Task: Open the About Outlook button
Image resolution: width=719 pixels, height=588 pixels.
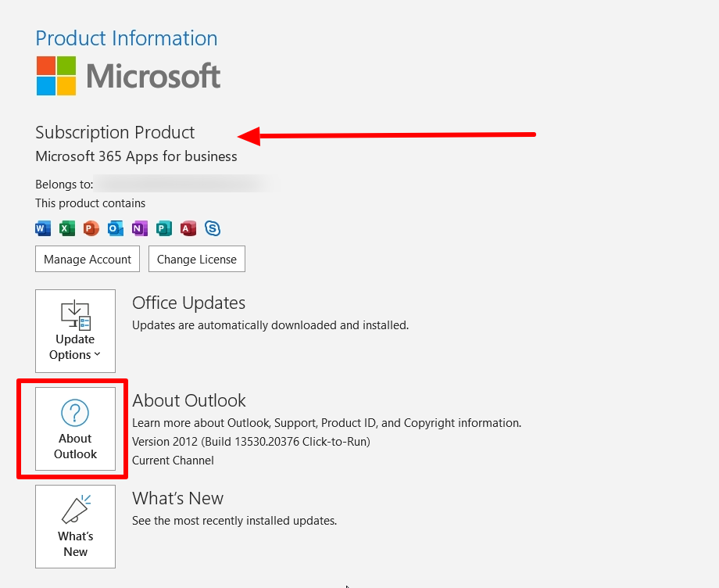Action: (75, 428)
